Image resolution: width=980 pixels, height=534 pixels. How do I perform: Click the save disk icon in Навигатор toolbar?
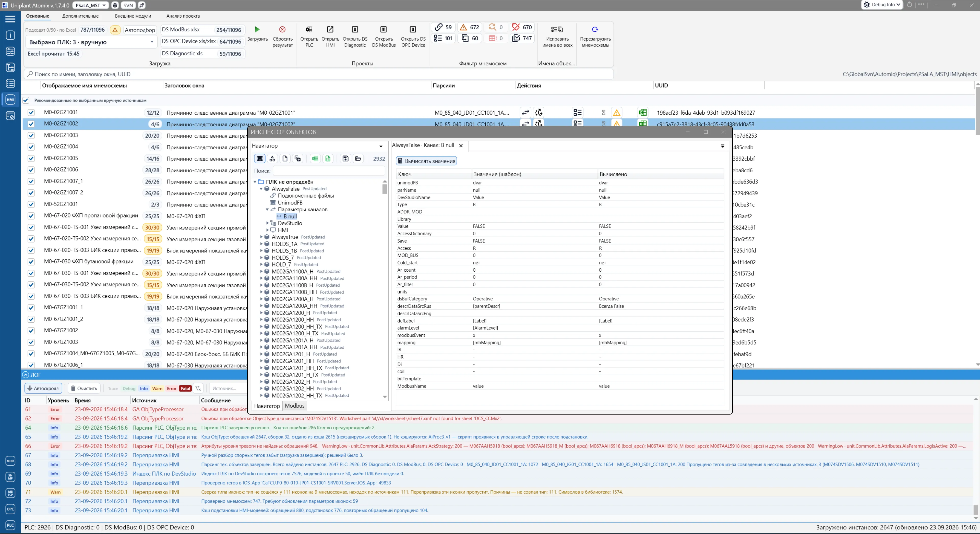tap(345, 159)
